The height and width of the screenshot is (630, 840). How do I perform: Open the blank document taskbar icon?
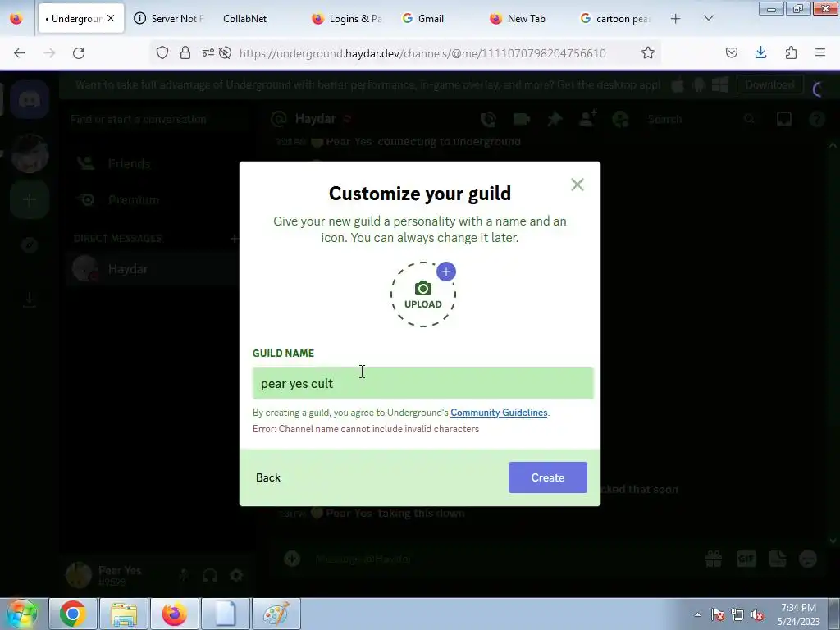click(x=226, y=614)
